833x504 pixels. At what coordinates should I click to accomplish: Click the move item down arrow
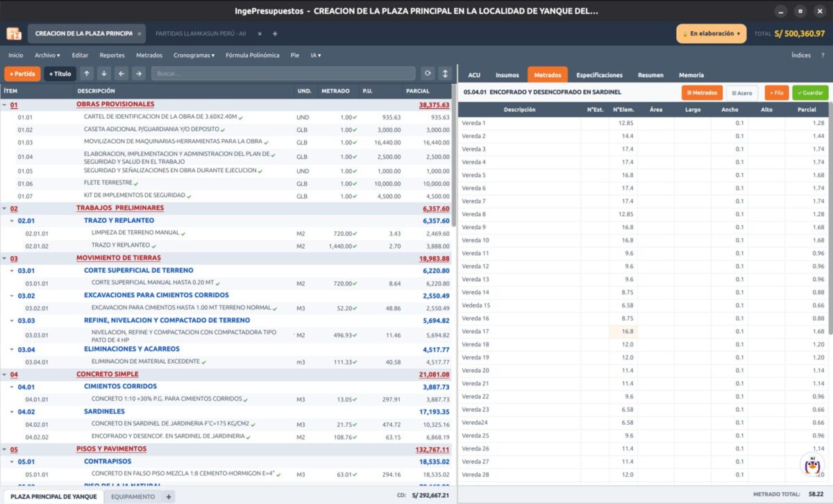104,74
